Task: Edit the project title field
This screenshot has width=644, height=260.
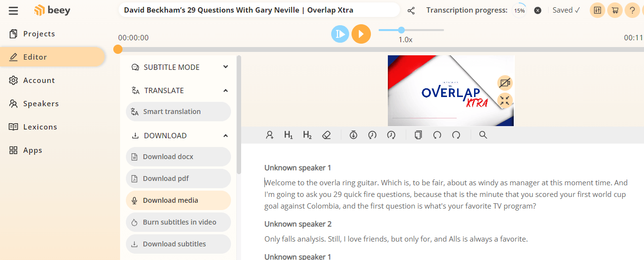Action: (259, 10)
